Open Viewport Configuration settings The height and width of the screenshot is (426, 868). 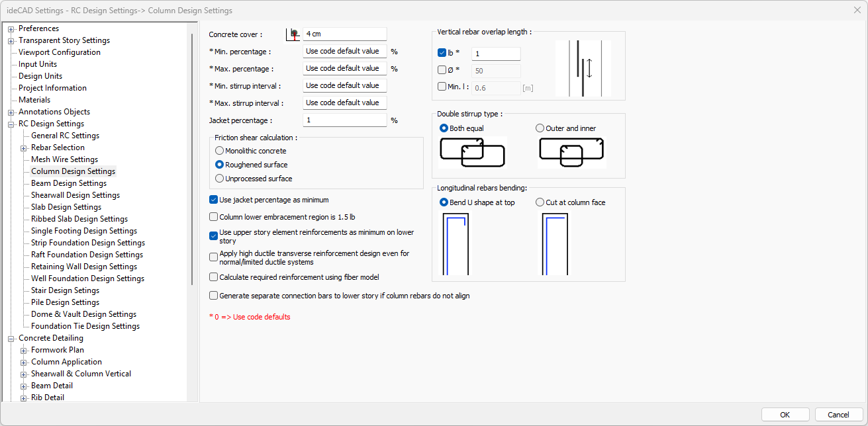pos(60,52)
